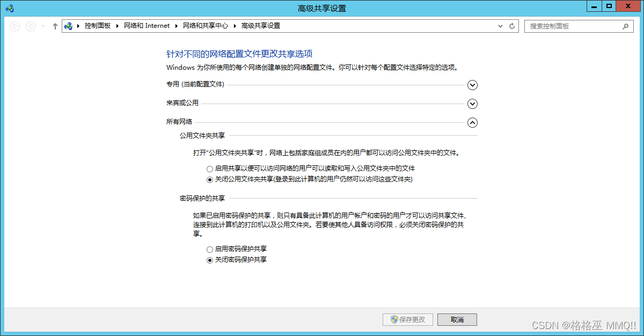
Task: Click the 保存更改 button
Action: tap(407, 319)
